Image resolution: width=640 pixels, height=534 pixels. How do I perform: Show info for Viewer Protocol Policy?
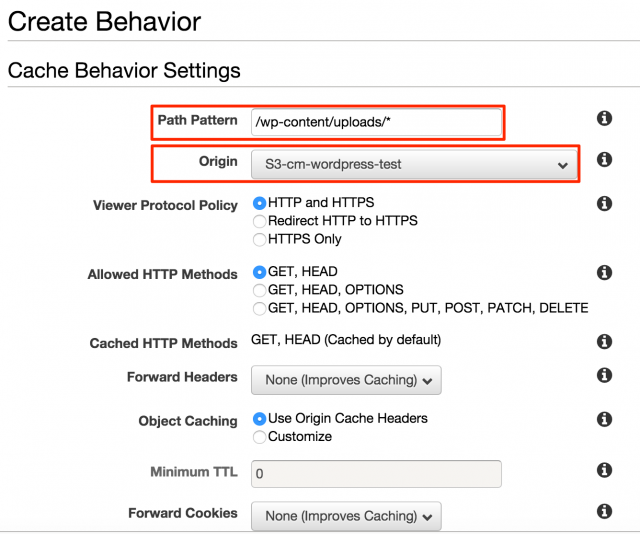coord(604,203)
